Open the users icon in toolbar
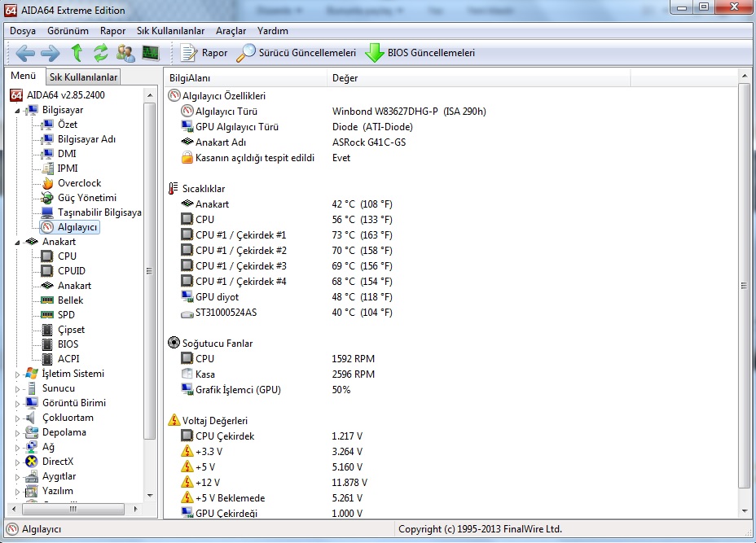The height and width of the screenshot is (543, 756). [125, 53]
